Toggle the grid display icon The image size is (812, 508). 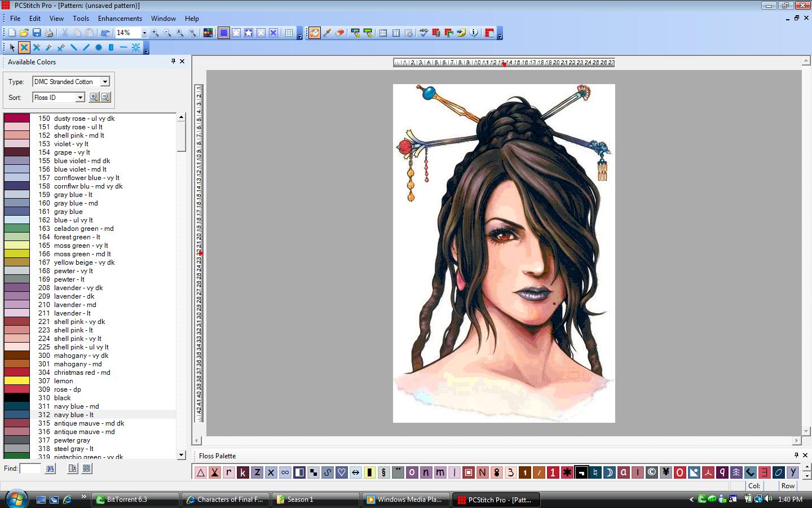coord(289,33)
